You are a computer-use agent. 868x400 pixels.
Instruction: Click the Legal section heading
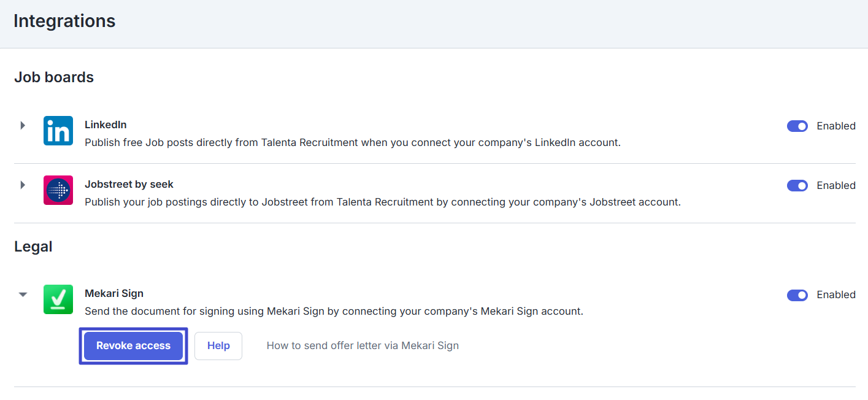tap(33, 247)
